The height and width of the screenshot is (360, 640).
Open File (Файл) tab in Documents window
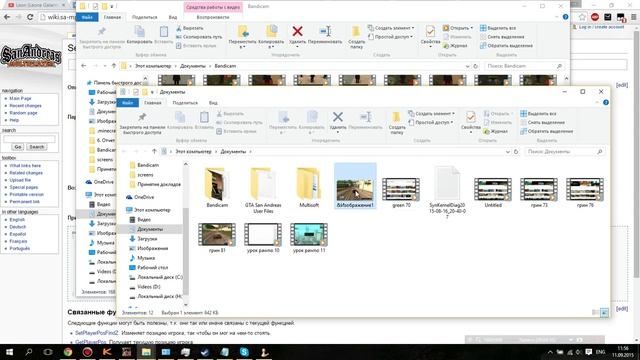pyautogui.click(x=128, y=103)
